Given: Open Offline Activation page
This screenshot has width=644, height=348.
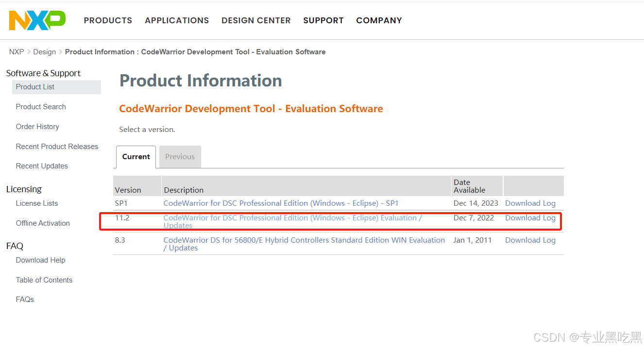Looking at the screenshot, I should (43, 223).
